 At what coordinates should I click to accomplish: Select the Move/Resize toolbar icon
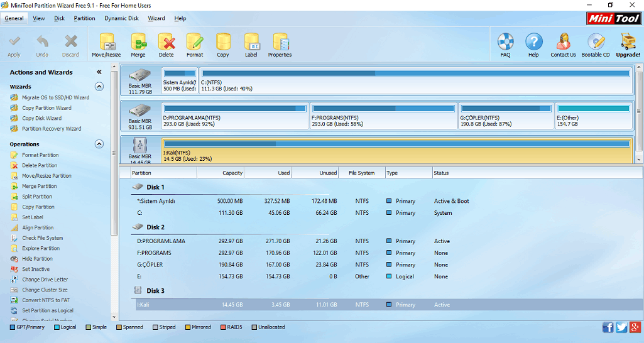coord(107,41)
